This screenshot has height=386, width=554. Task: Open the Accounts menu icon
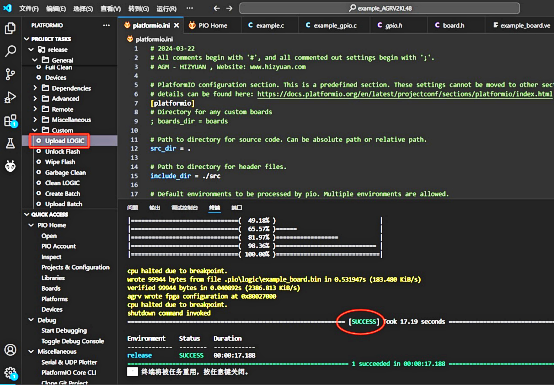click(10, 350)
